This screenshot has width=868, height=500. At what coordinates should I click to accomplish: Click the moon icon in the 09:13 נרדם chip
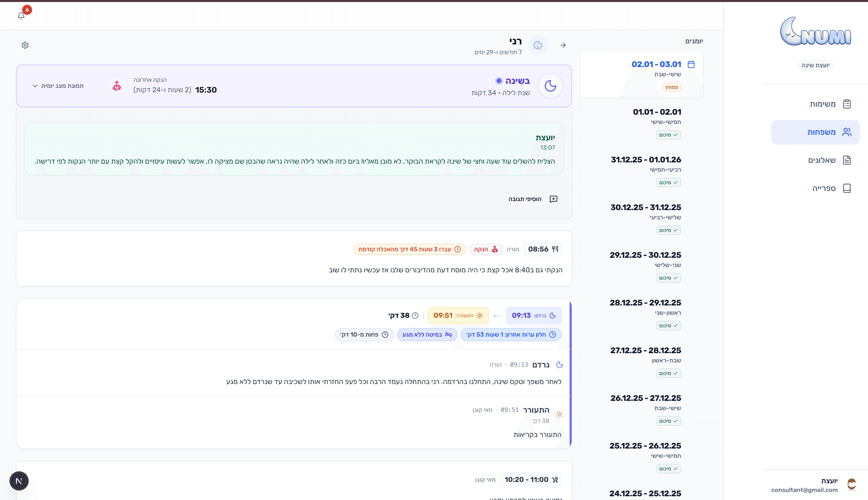click(x=553, y=316)
